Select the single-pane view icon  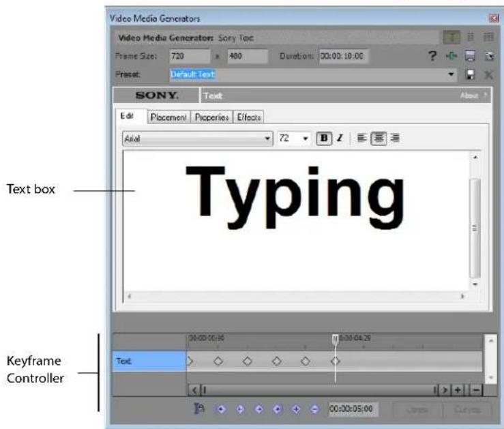(x=451, y=38)
